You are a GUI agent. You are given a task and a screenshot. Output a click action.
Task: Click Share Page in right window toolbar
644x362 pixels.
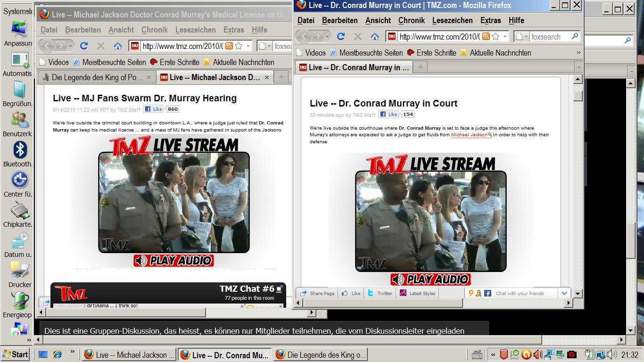tap(317, 293)
